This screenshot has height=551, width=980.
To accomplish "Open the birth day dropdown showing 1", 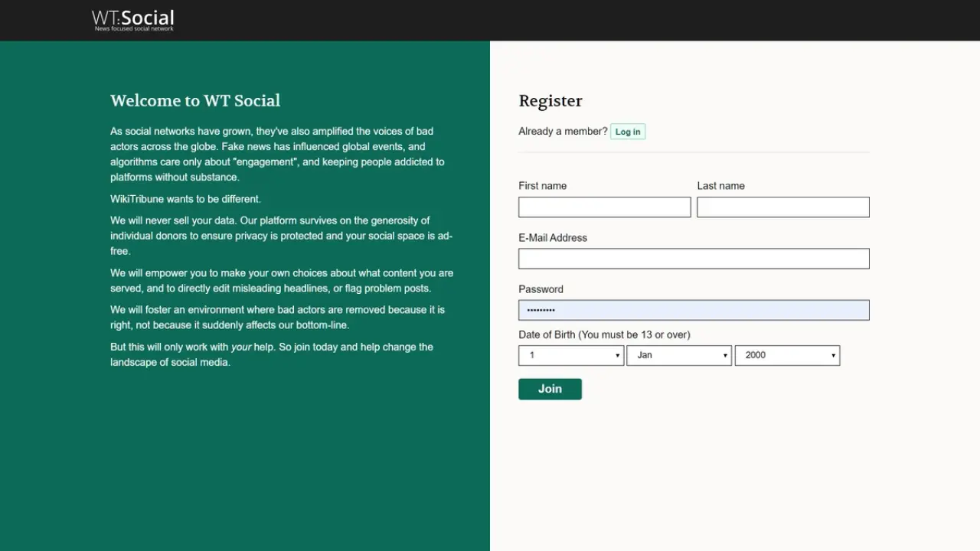I will click(x=571, y=355).
